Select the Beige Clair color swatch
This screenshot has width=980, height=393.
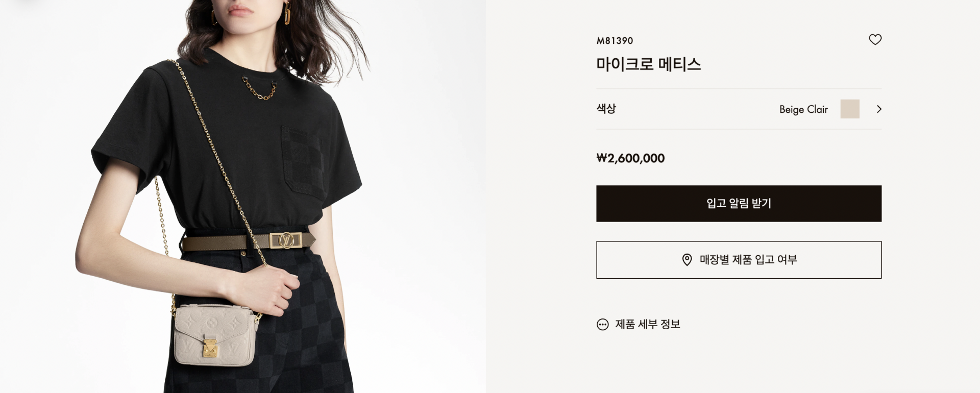850,109
